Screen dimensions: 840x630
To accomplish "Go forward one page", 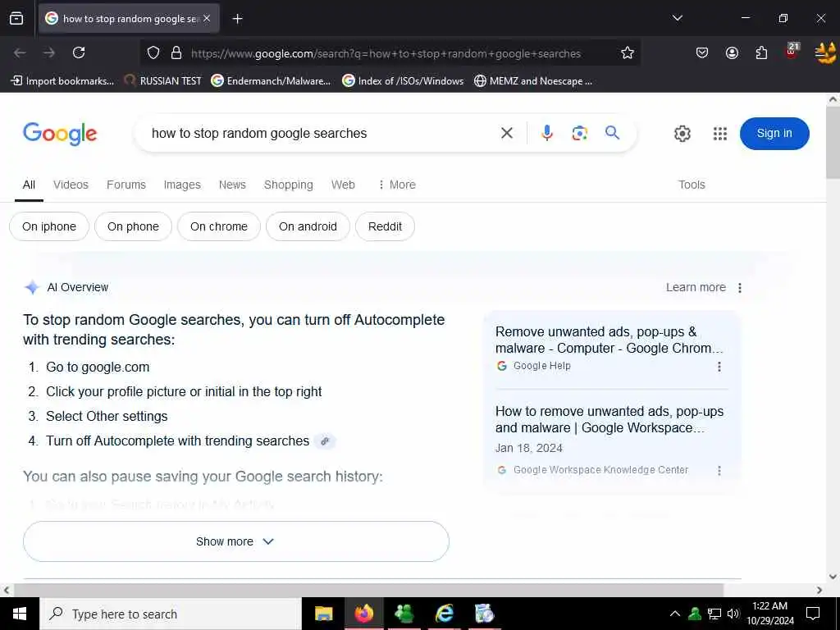I will [x=49, y=52].
